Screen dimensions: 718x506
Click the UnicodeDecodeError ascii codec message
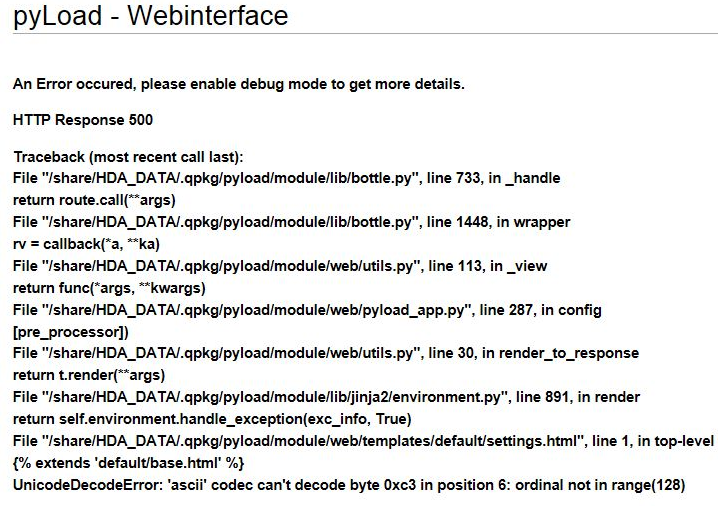350,484
